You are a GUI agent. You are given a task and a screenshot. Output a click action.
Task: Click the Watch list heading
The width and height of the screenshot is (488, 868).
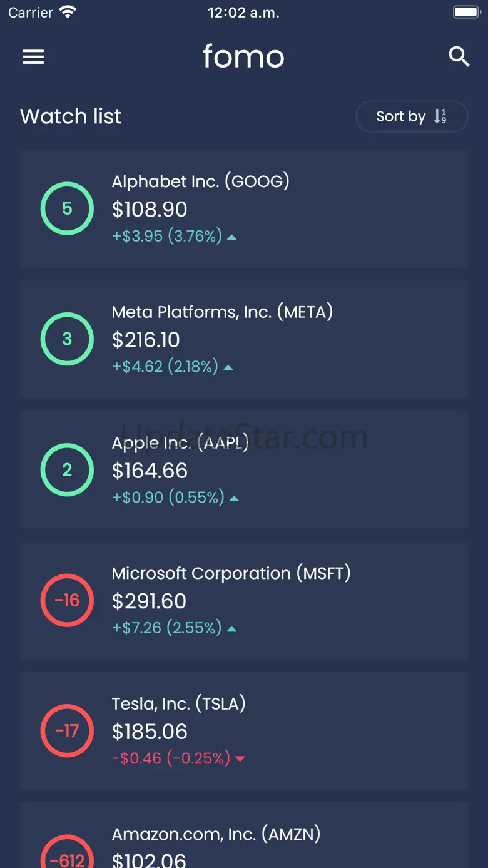pos(71,116)
